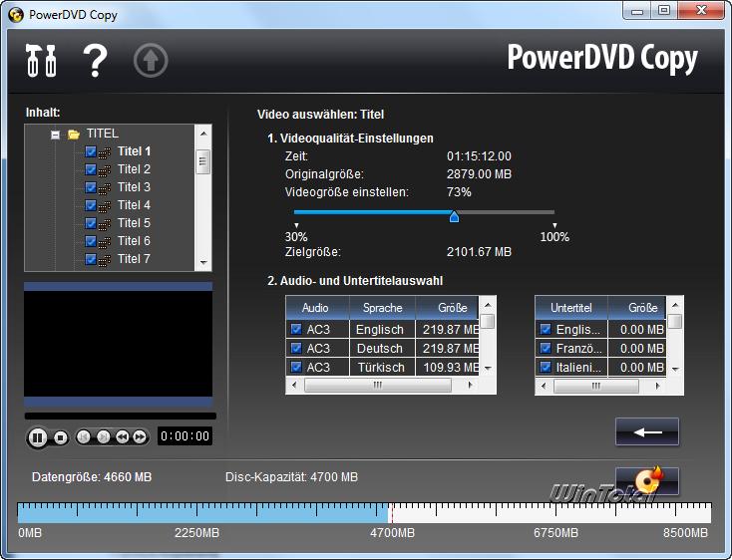
Task: Uncheck the Türkisch AC3 audio track
Action: (296, 367)
